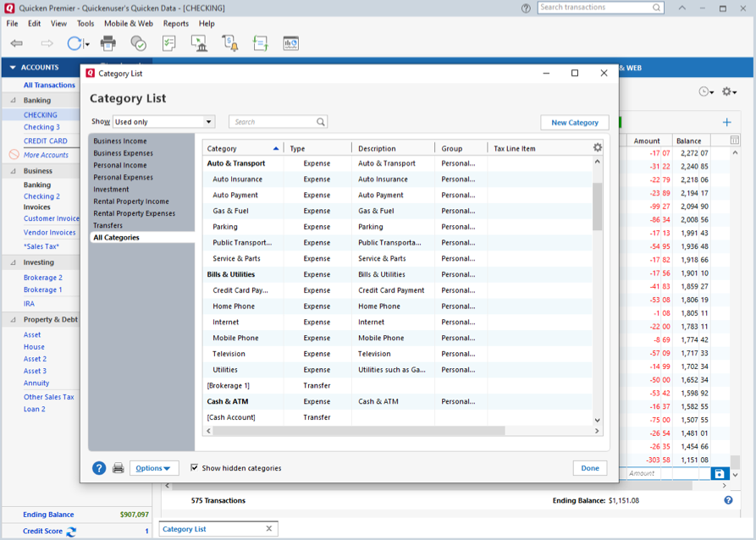Screen dimensions: 756x540
Task: Click the Search transactions field
Action: pyautogui.click(x=600, y=8)
